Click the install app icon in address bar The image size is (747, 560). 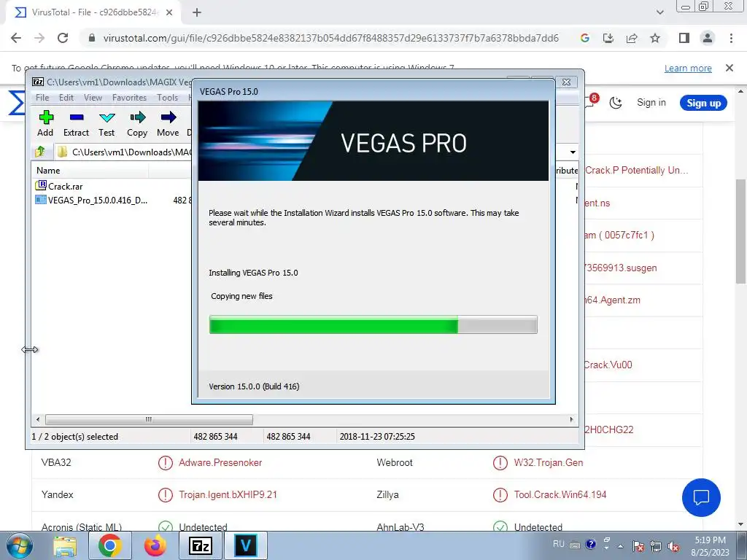tap(608, 38)
